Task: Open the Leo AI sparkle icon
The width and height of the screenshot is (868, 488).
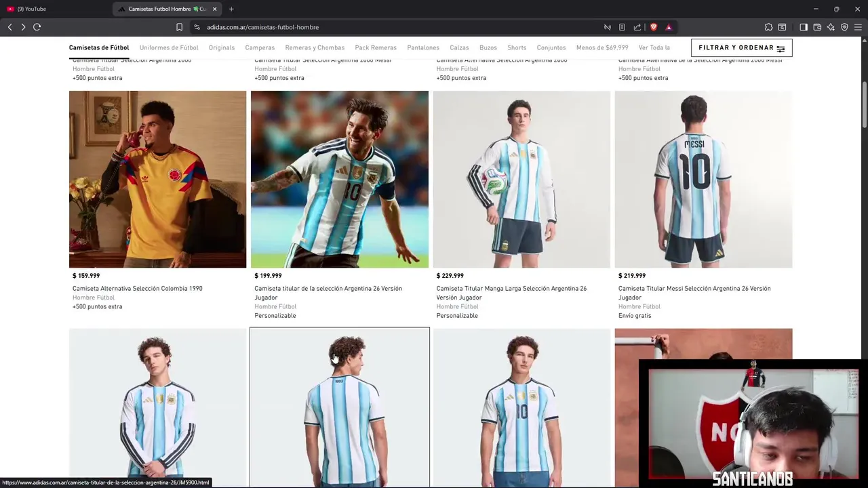Action: point(831,27)
